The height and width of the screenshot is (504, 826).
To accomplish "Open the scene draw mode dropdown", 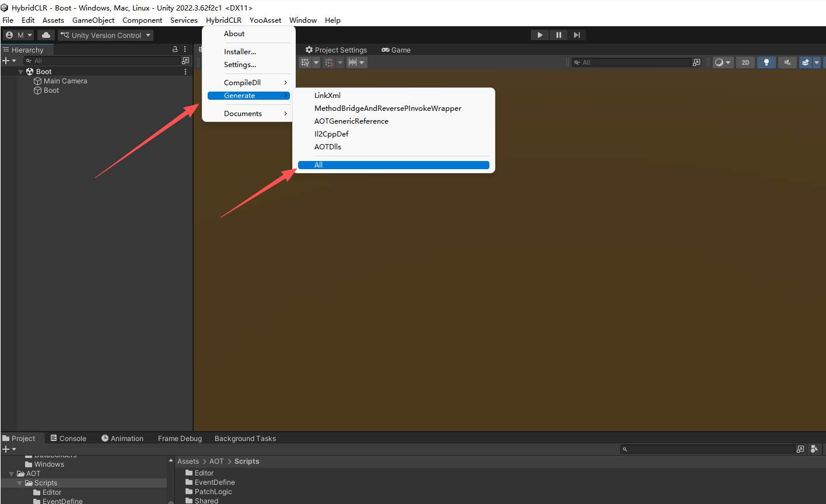I will [x=723, y=62].
